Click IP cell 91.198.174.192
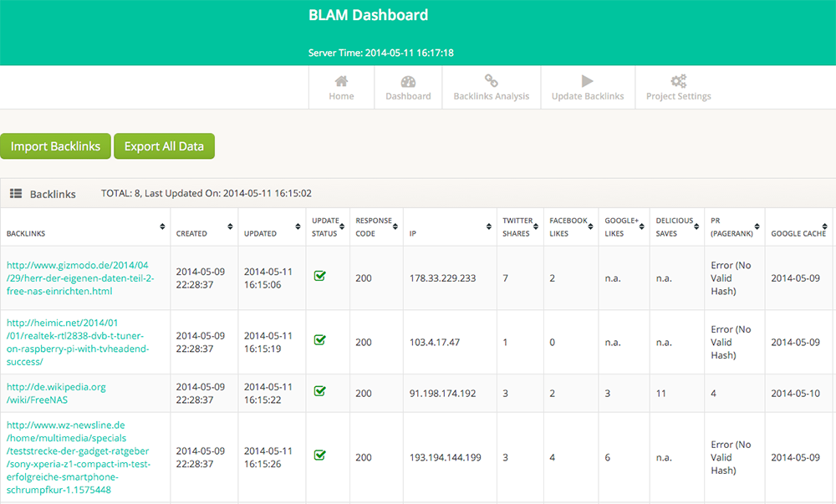 coord(442,393)
